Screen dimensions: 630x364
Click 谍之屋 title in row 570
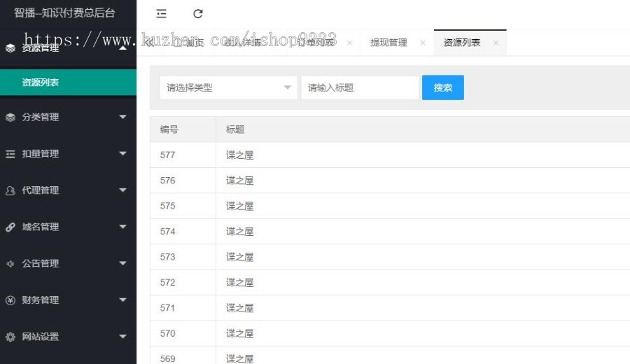tap(240, 333)
